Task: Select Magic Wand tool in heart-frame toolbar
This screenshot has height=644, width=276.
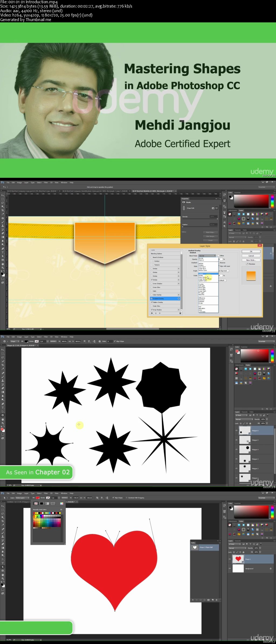Action: 3,517
